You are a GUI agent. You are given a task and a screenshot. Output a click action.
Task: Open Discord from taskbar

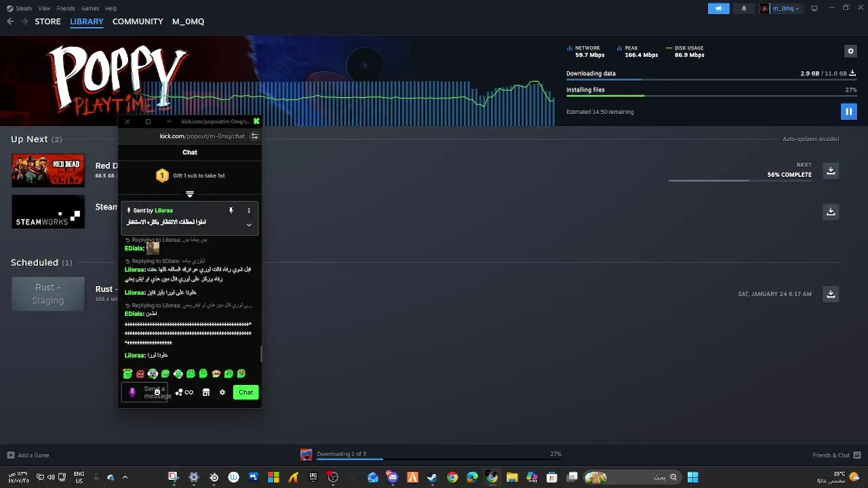393,477
